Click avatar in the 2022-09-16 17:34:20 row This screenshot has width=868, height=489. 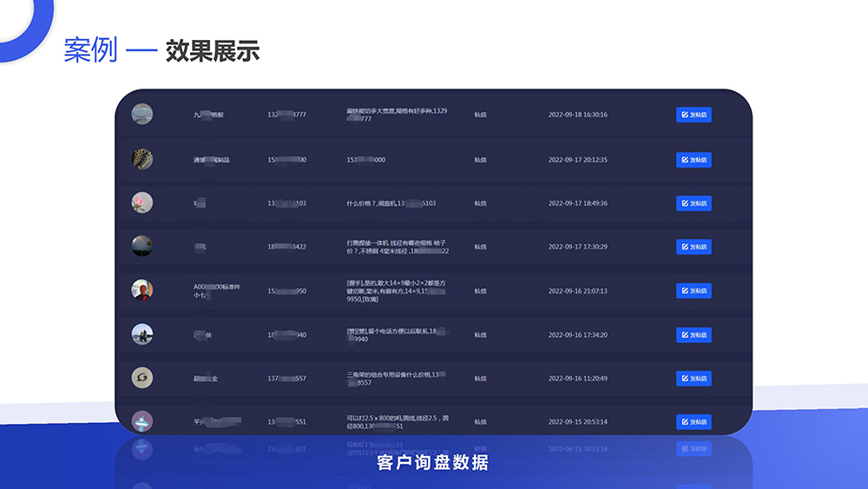(x=142, y=334)
